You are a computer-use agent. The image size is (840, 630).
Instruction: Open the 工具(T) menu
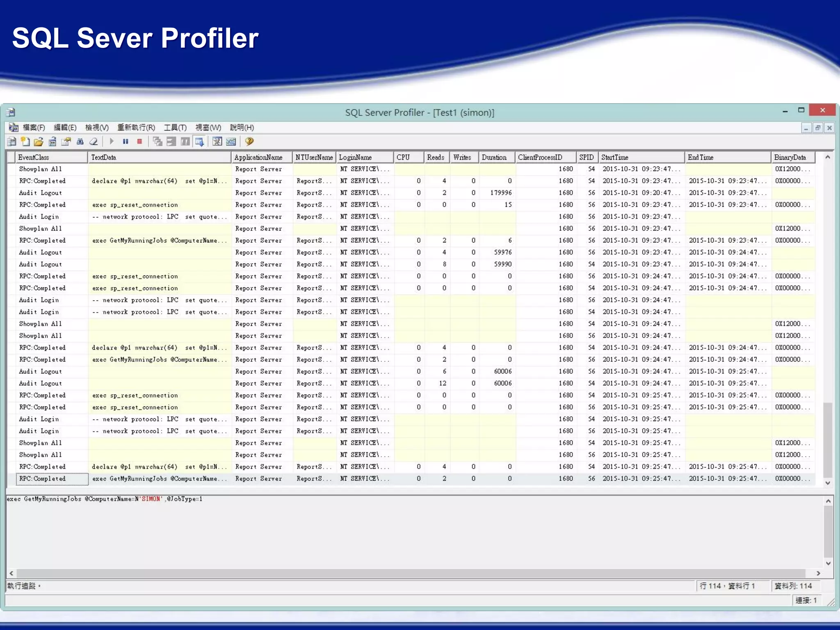click(x=175, y=128)
